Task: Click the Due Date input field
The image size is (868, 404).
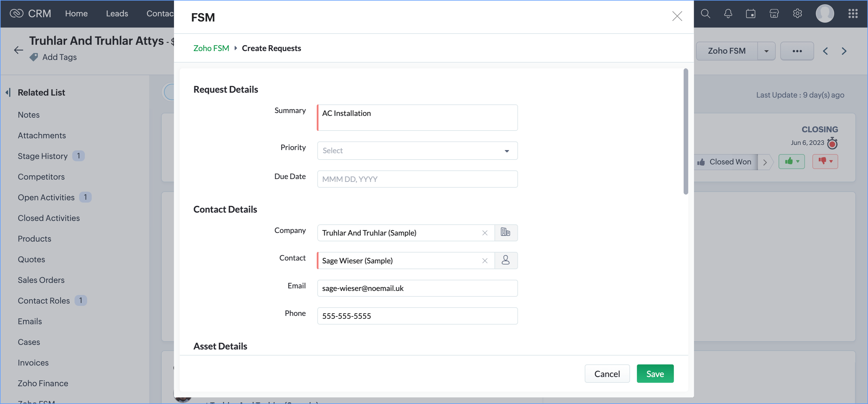Action: (417, 179)
